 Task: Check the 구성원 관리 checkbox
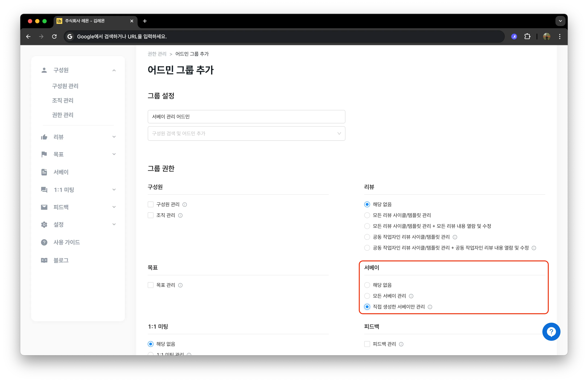point(150,204)
